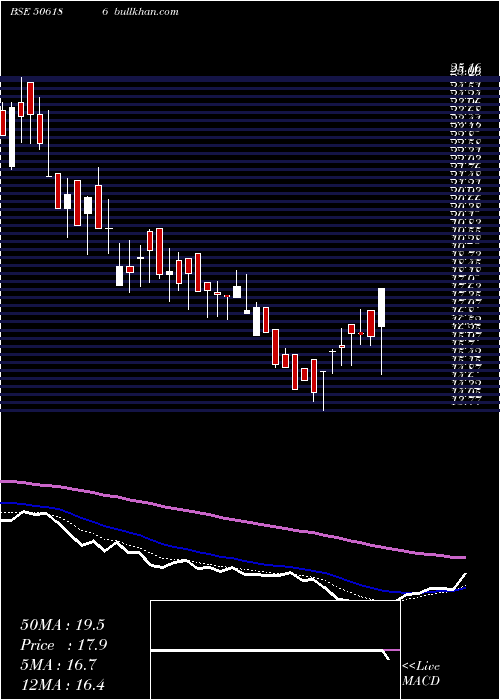
Task: Click the '5MA : 16.7' reading
Action: coord(58,665)
